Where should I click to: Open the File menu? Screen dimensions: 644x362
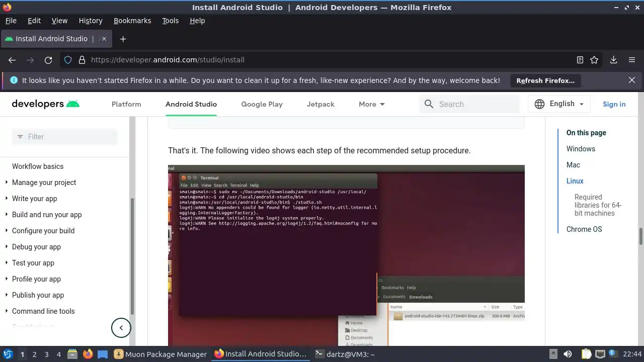(x=11, y=21)
